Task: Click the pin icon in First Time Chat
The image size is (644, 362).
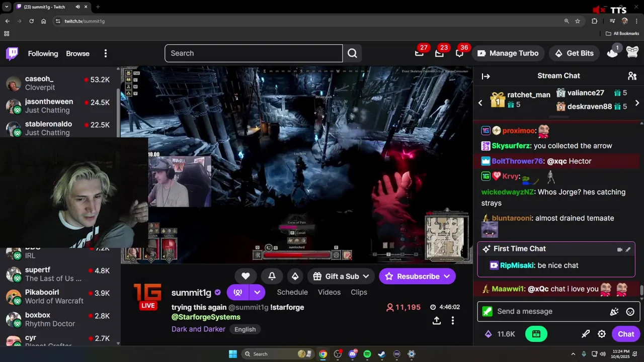Action: (628, 249)
